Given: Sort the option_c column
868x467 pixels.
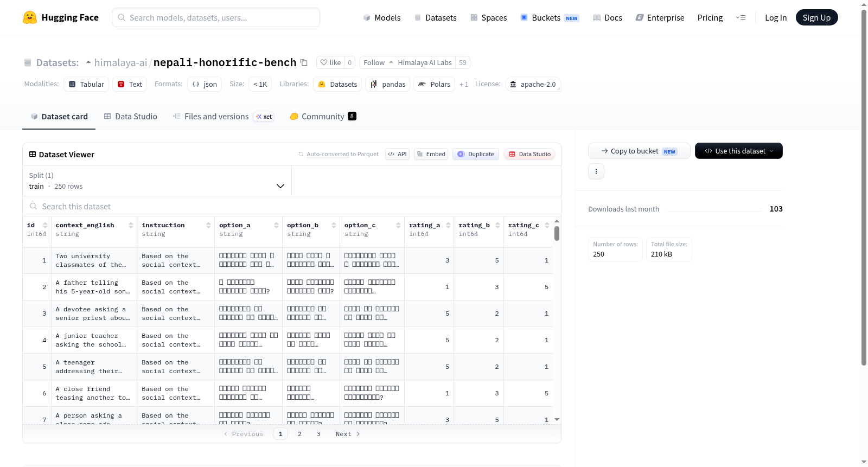Looking at the screenshot, I should tap(398, 225).
